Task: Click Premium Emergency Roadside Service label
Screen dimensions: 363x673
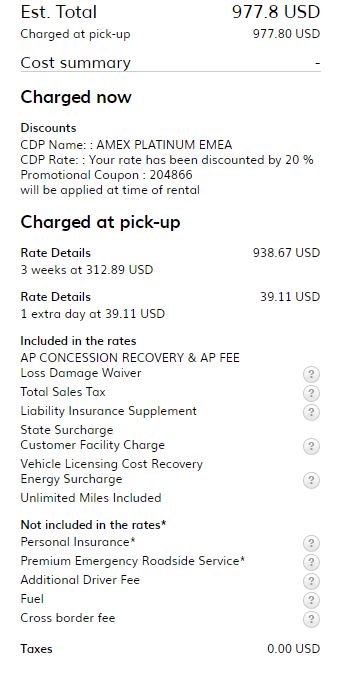Action: click(133, 561)
